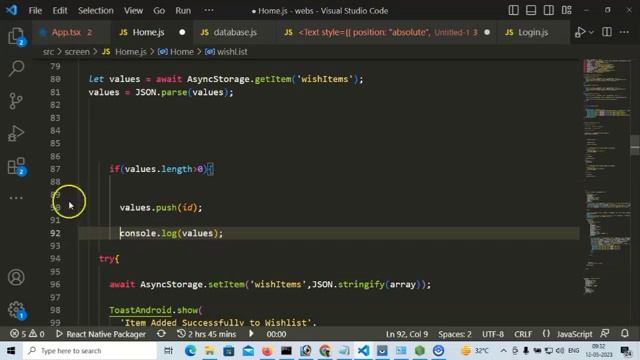The image size is (640, 360).
Task: Switch to the Login.js tab
Action: (x=533, y=32)
